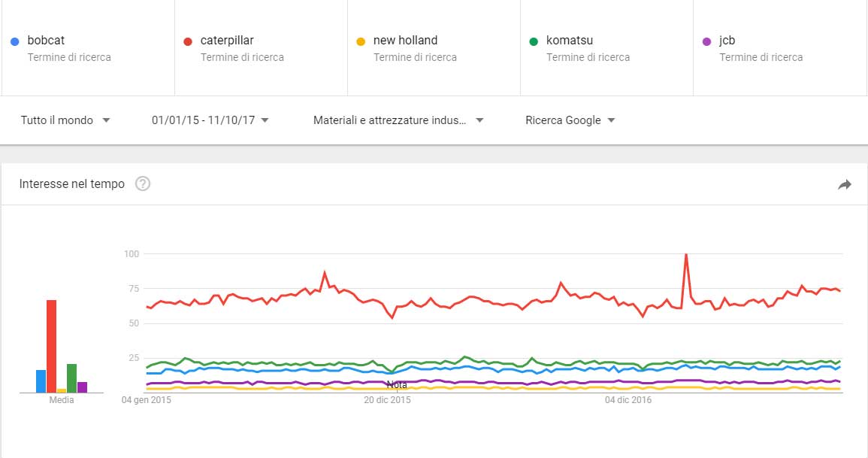
Task: Click the green komatsu average bar
Action: 71,378
